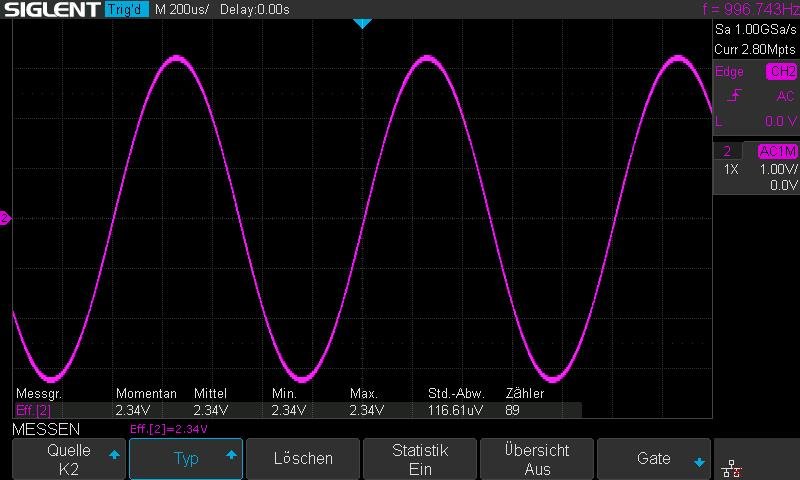Click the AC1M coupling badge

777,151
